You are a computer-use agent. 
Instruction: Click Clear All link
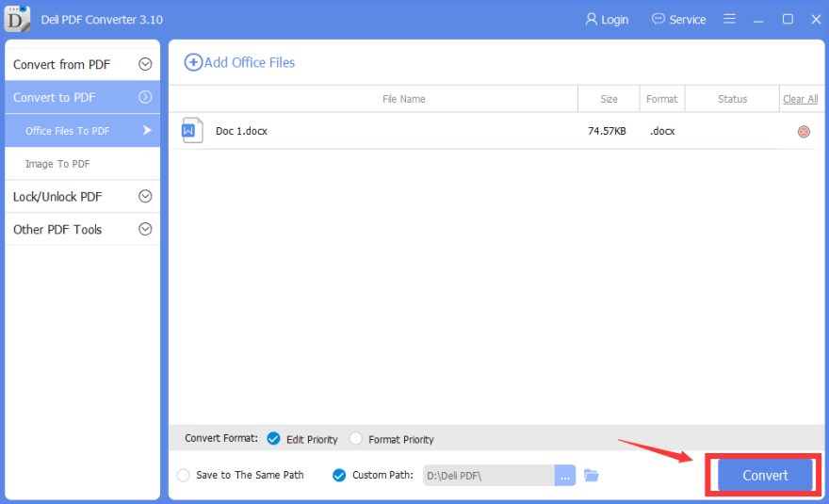click(x=800, y=99)
